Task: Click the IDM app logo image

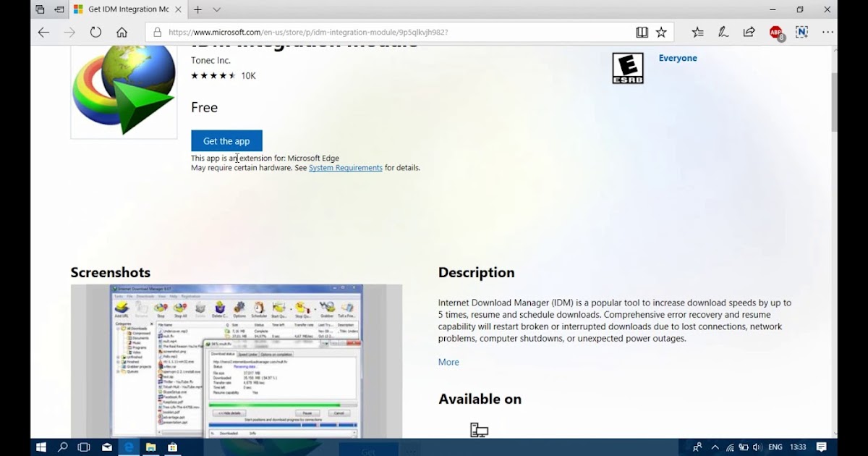Action: click(124, 92)
